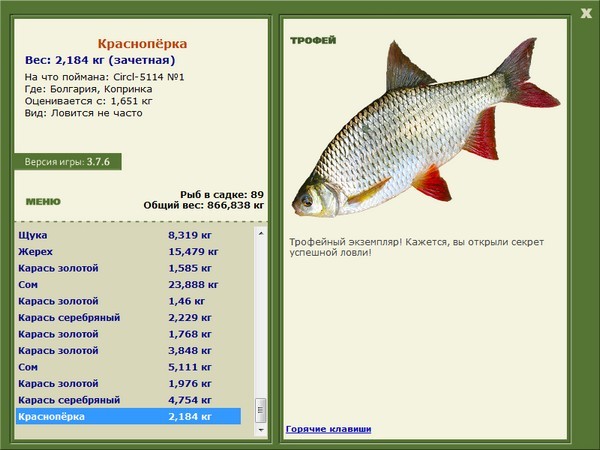
Task: Select the Карась золотой 1,585 кг row
Action: coord(128,268)
